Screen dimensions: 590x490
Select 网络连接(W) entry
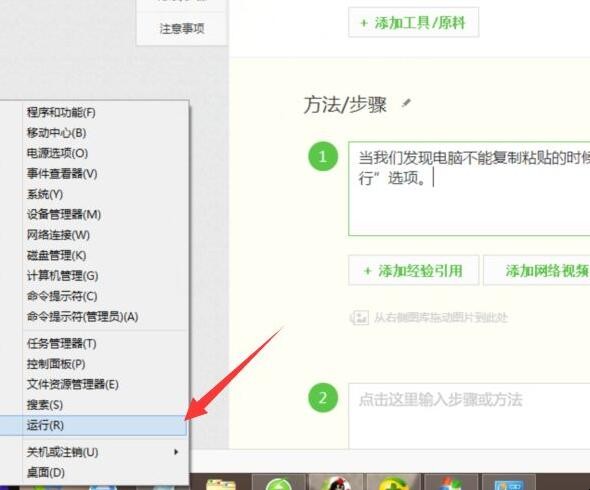(x=94, y=235)
